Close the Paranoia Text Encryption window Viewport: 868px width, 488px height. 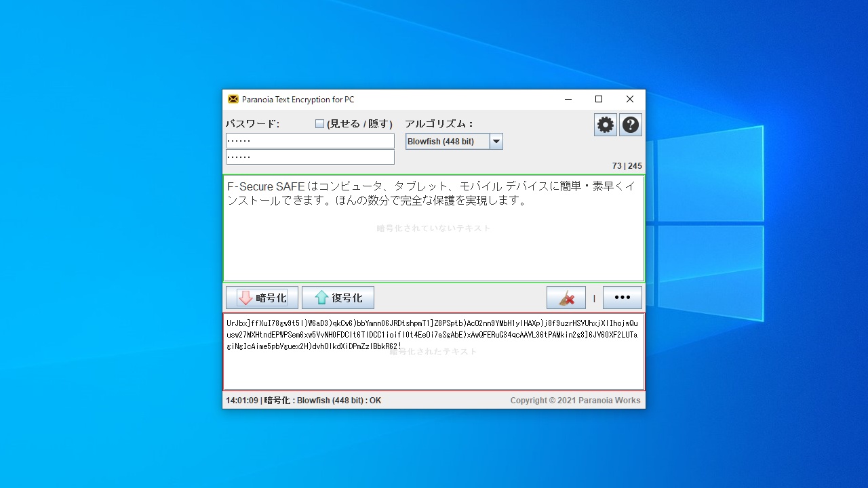tap(630, 99)
